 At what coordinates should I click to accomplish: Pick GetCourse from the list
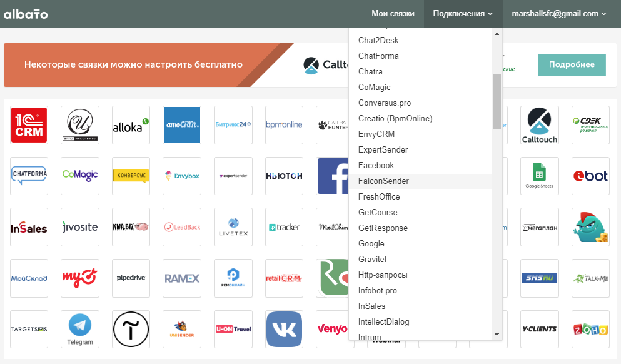pos(420,212)
